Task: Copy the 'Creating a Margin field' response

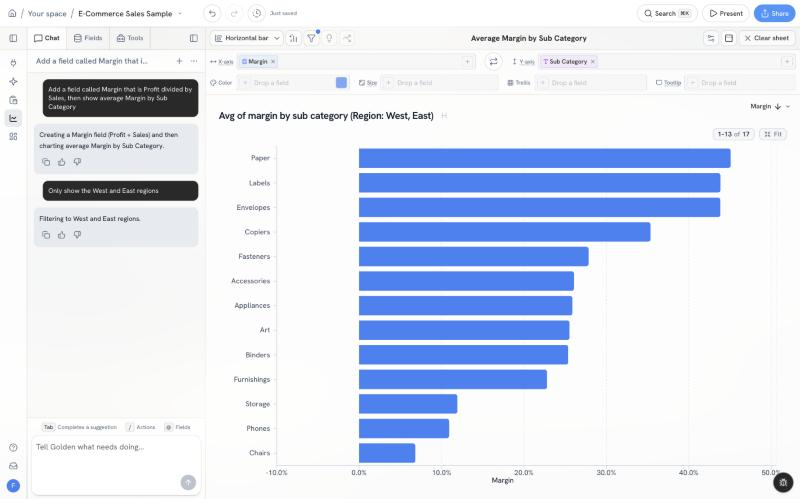Action: [x=46, y=162]
